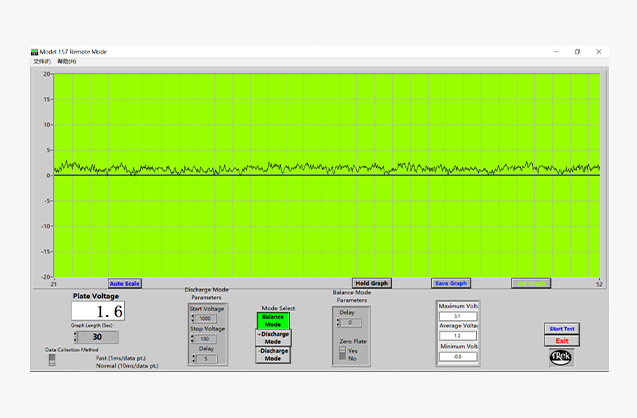
Task: Click Balance Mode Delay stepper arrows
Action: [x=337, y=323]
